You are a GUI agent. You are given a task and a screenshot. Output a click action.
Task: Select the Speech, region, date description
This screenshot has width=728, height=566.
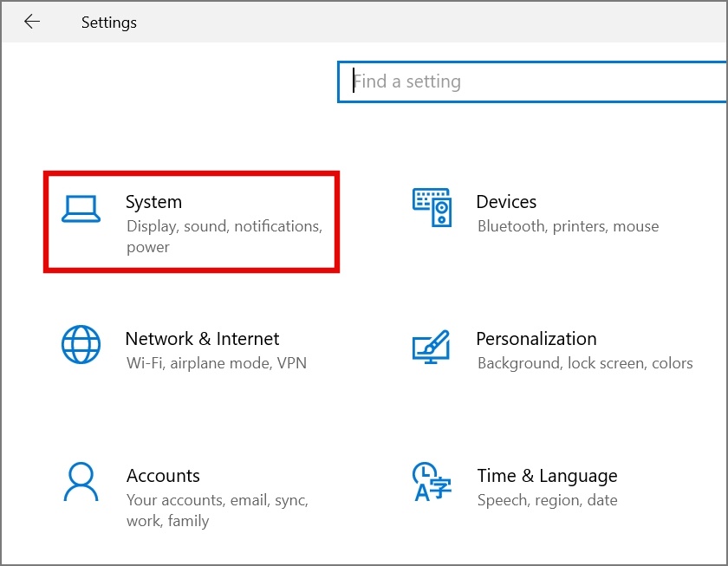(x=547, y=500)
